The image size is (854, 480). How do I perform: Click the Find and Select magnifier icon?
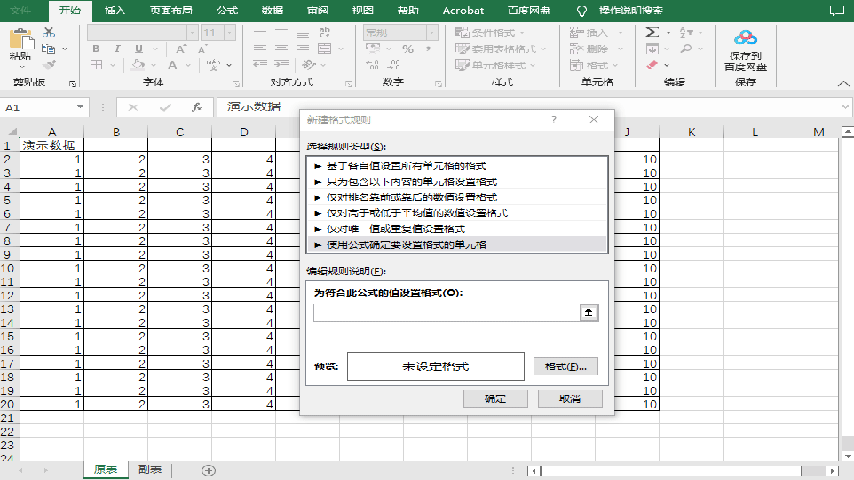pos(686,48)
